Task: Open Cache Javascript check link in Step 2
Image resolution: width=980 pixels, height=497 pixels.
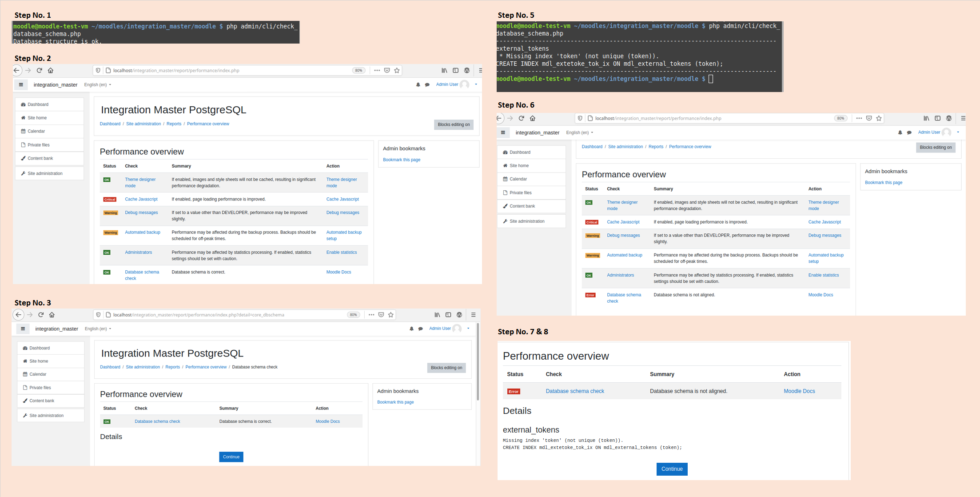Action: pos(141,199)
